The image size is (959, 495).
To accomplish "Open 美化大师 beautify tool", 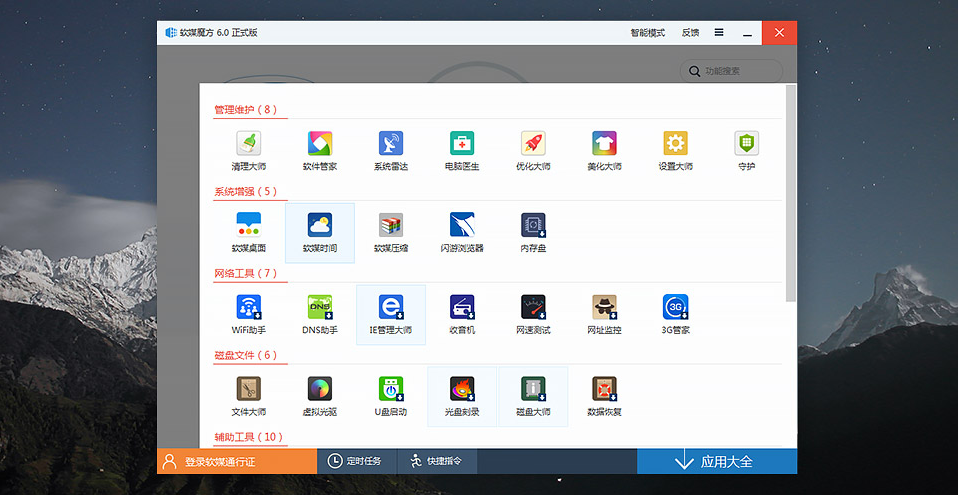I will pos(604,151).
